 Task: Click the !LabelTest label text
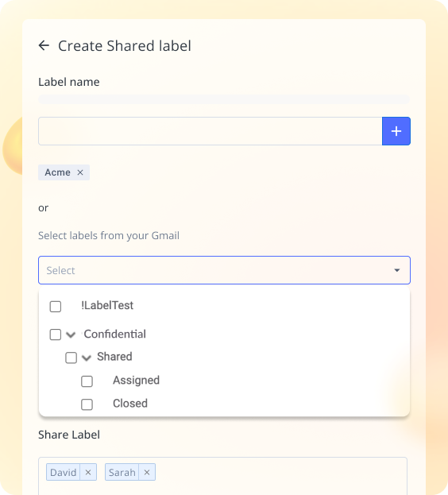[x=107, y=305]
